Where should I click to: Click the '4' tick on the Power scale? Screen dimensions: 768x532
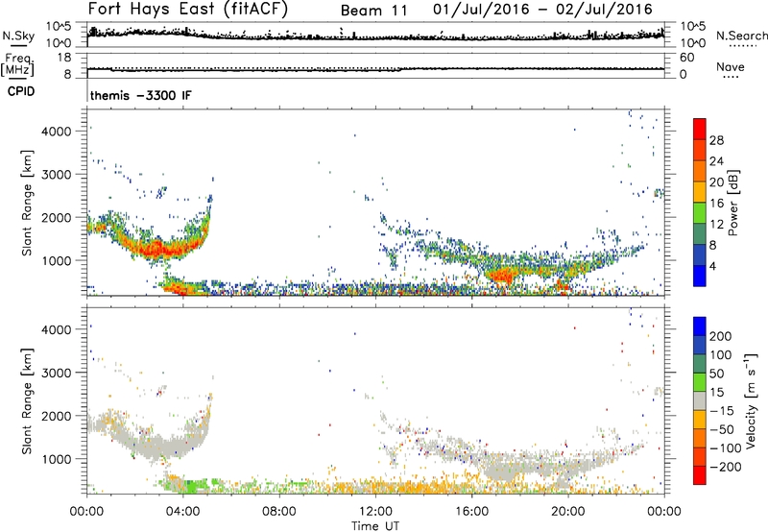[x=713, y=266]
